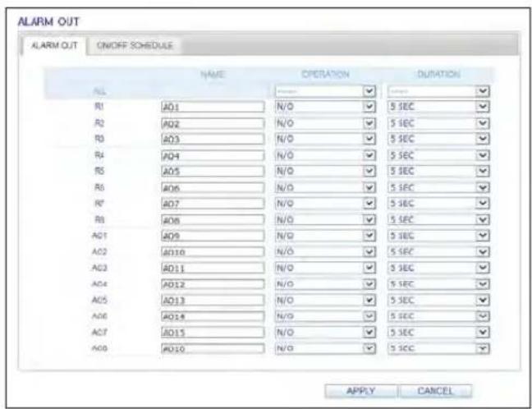Expand the operation dropdown in row R6

[x=325, y=188]
